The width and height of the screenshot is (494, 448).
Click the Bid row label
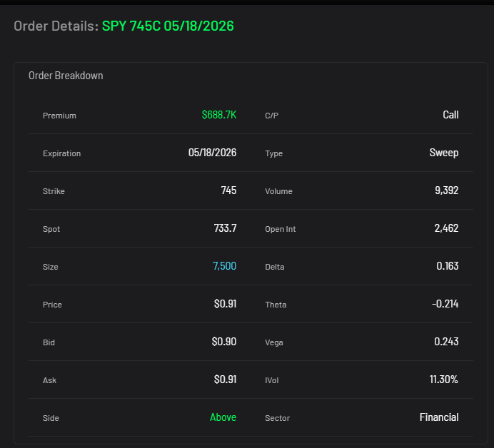pyautogui.click(x=49, y=342)
